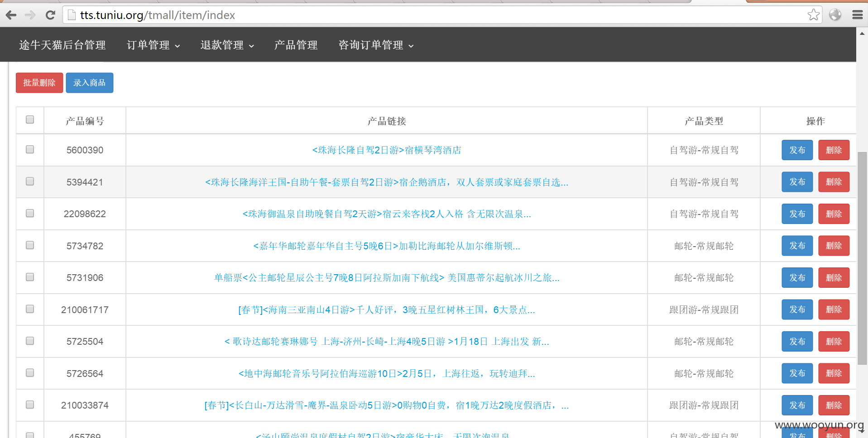Open link 珠海长隆海洋王国-自助午餐
The height and width of the screenshot is (438, 868).
pos(387,182)
